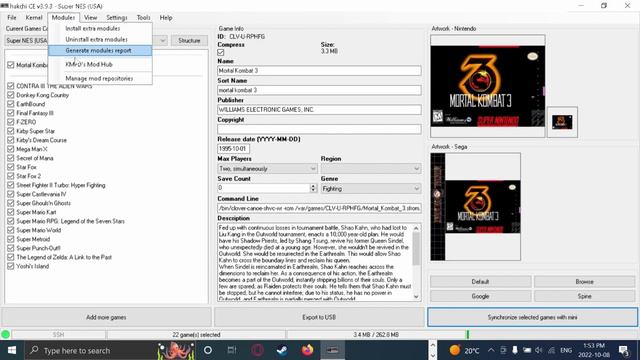Open Cortana circle icon in taskbar
640x360 pixels.
(208, 350)
